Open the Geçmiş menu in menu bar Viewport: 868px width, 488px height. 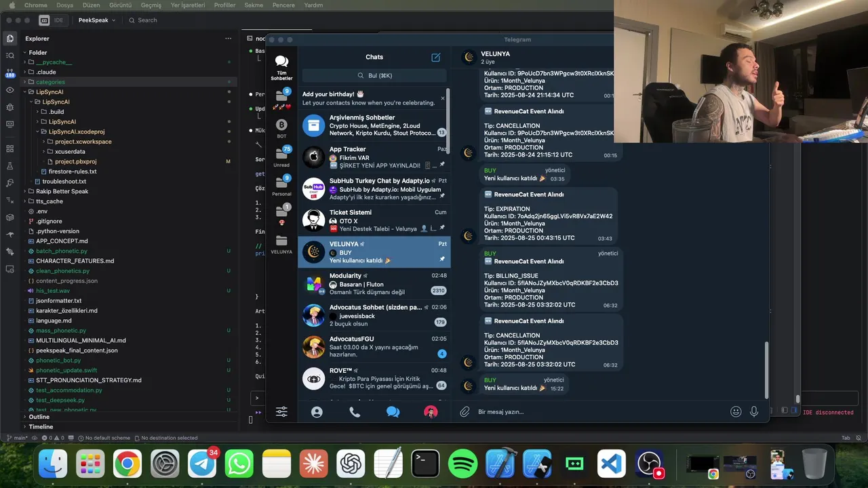tap(151, 5)
